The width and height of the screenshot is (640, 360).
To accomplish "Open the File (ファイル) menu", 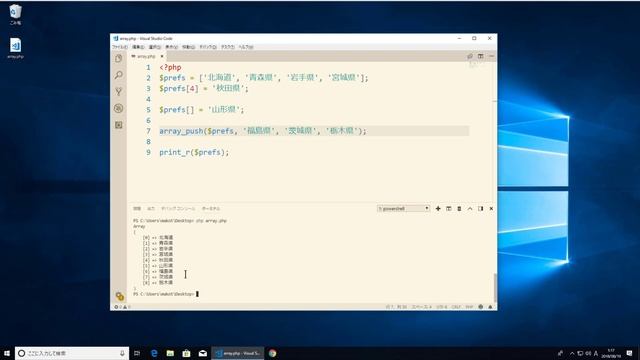I will click(120, 47).
